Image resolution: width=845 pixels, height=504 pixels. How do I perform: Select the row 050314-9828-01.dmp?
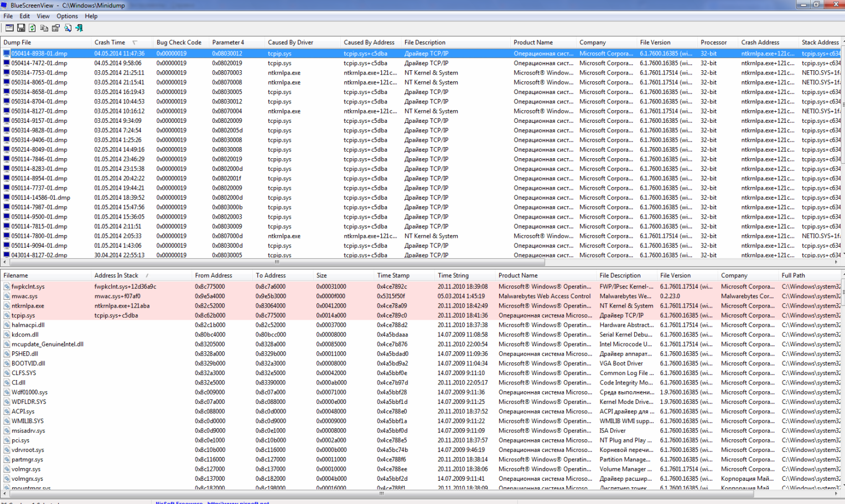(x=421, y=131)
